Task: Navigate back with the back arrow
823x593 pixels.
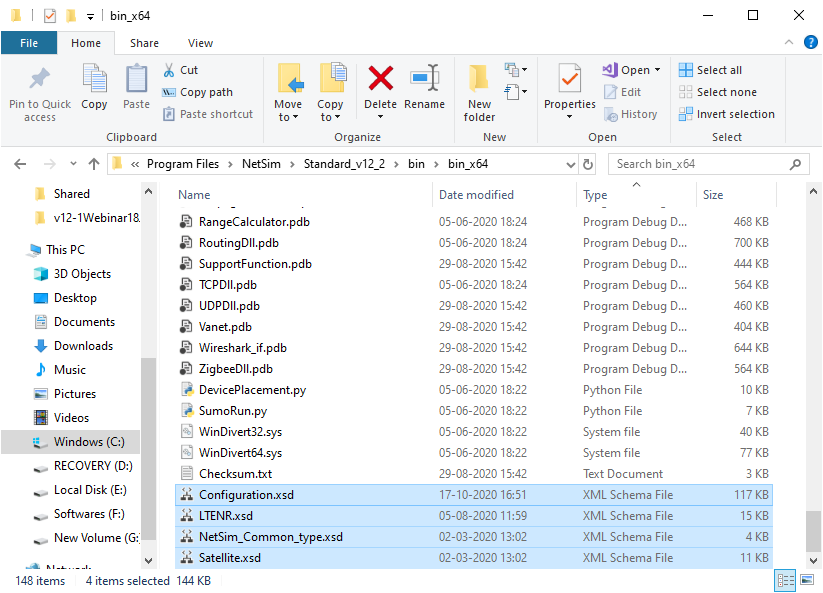Action: point(20,164)
